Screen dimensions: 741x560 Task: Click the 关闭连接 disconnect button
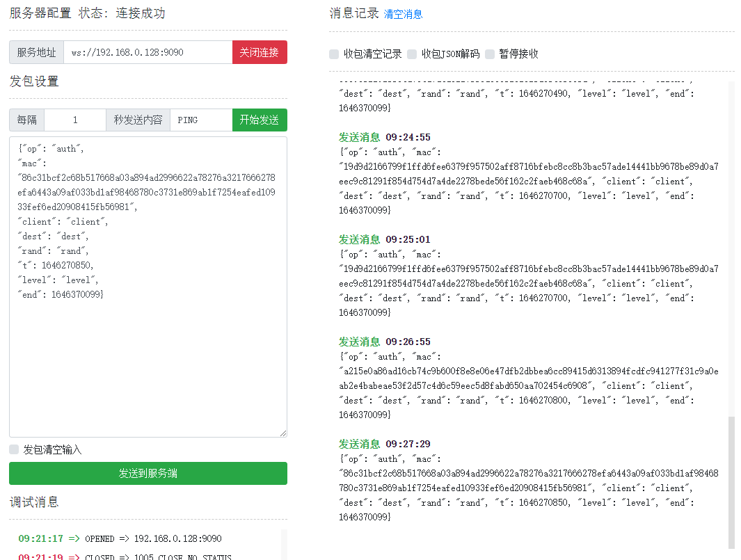259,51
